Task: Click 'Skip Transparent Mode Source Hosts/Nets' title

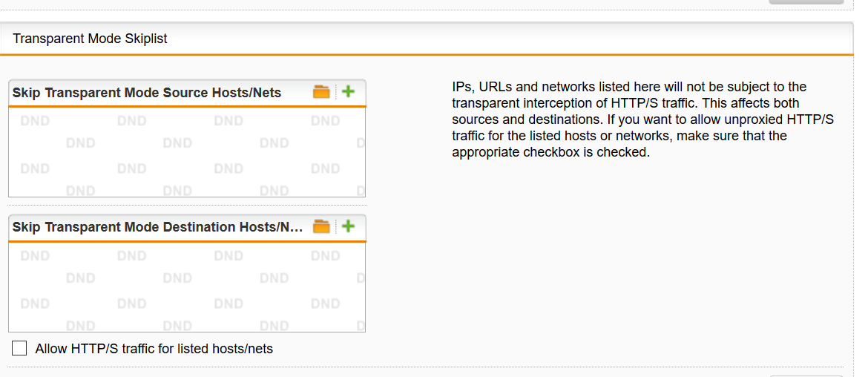Action: click(147, 93)
